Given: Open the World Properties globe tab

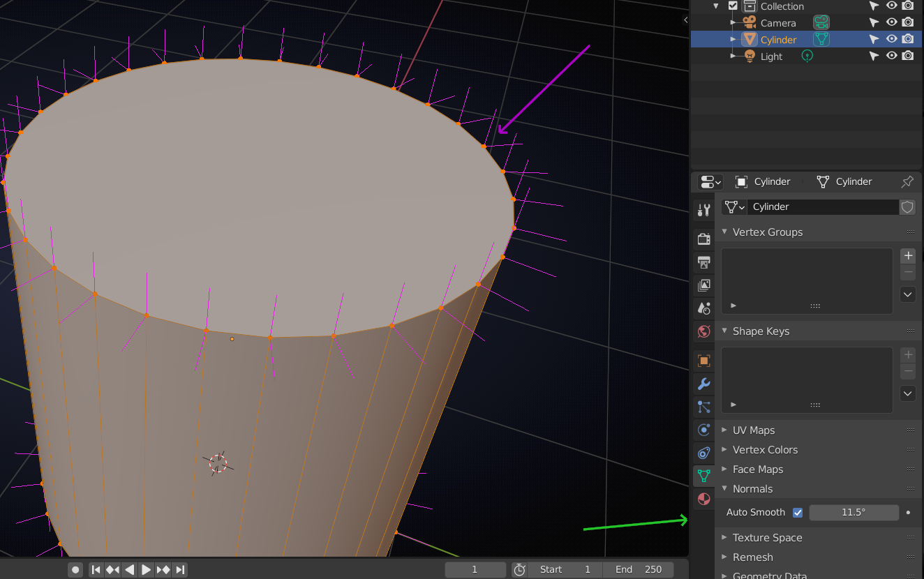Looking at the screenshot, I should tap(703, 331).
